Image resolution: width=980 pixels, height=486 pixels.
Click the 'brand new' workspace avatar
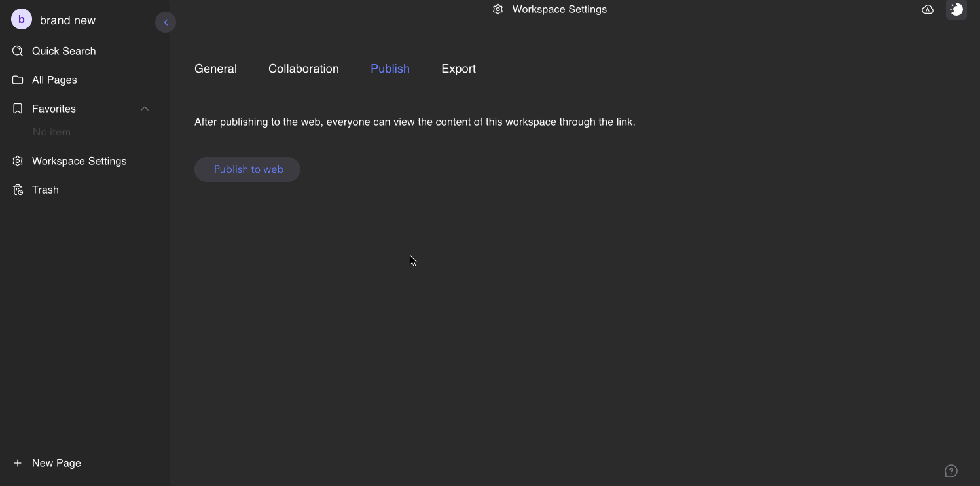coord(21,19)
